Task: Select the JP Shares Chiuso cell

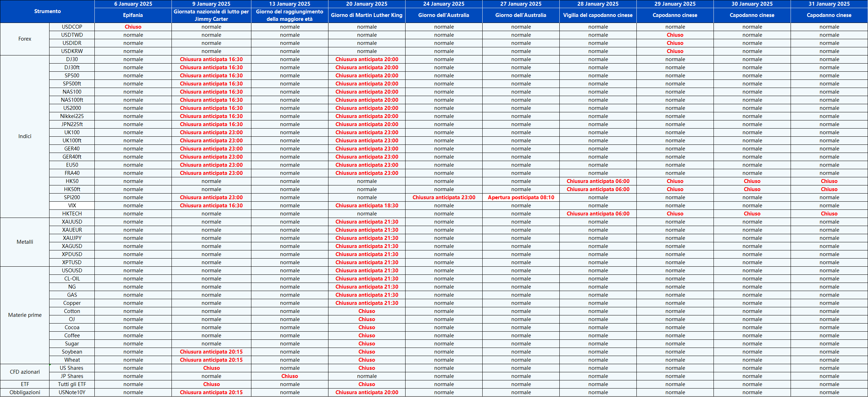Action: pos(290,376)
